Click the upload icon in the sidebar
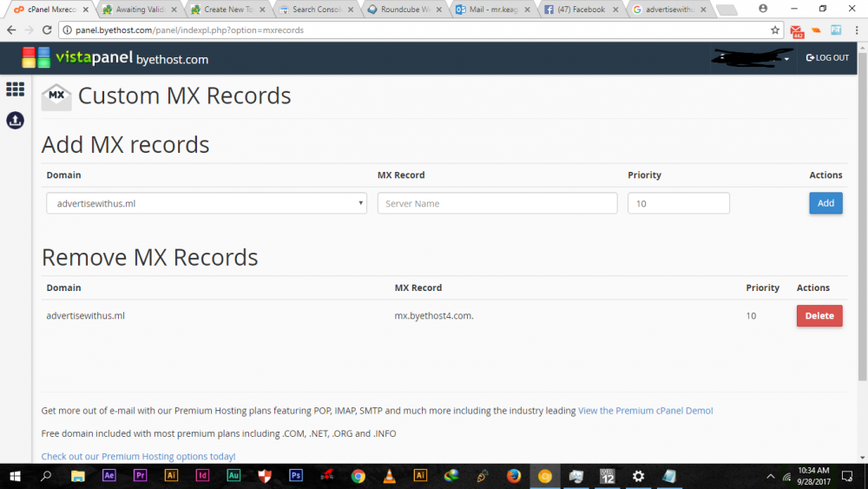Viewport: 868px width, 489px height. click(x=15, y=120)
